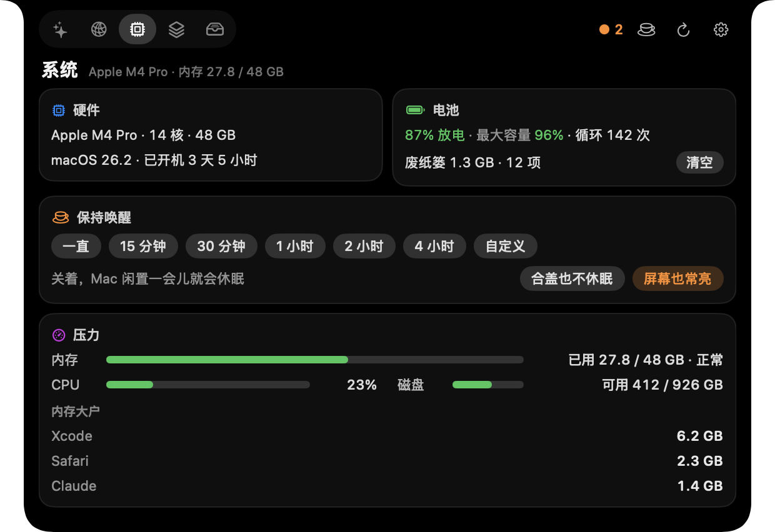
Task: Click the 23% CPU value
Action: click(x=362, y=385)
